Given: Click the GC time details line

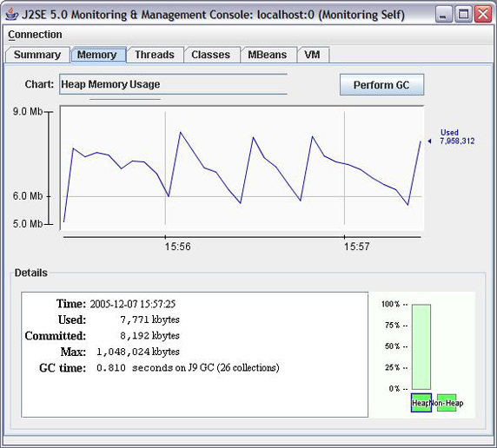Looking at the screenshot, I should click(x=159, y=368).
